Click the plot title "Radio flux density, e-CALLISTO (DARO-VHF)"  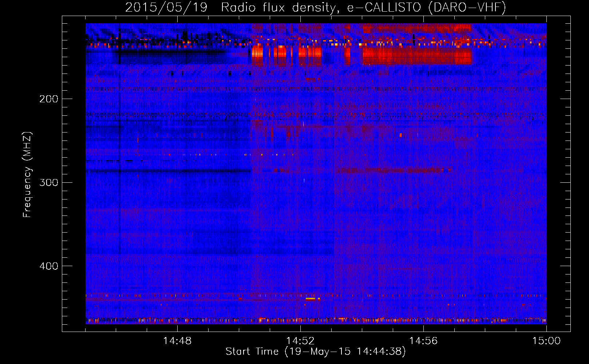pos(363,8)
